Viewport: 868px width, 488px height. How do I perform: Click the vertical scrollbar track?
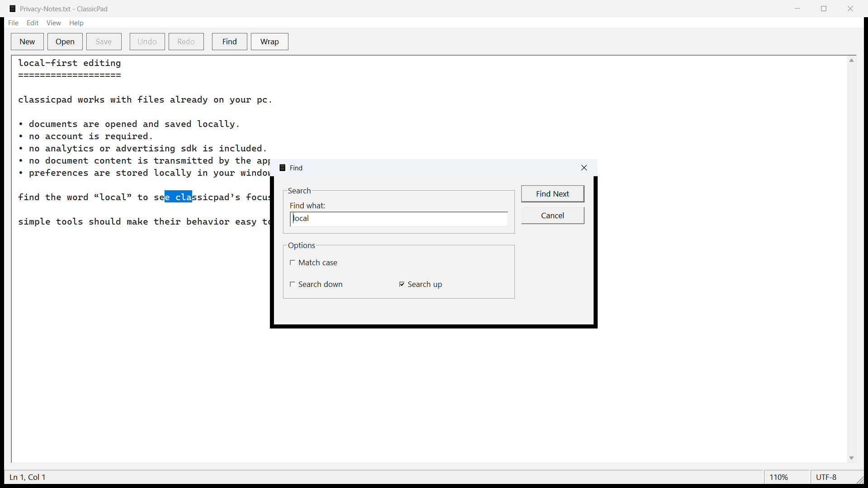[x=851, y=259]
